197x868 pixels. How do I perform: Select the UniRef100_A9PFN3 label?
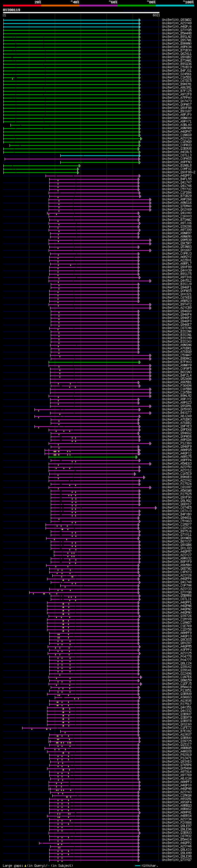click(x=177, y=162)
